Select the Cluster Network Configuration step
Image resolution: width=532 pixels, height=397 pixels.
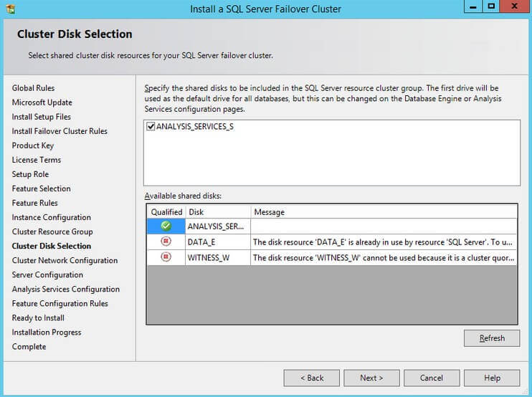click(65, 260)
